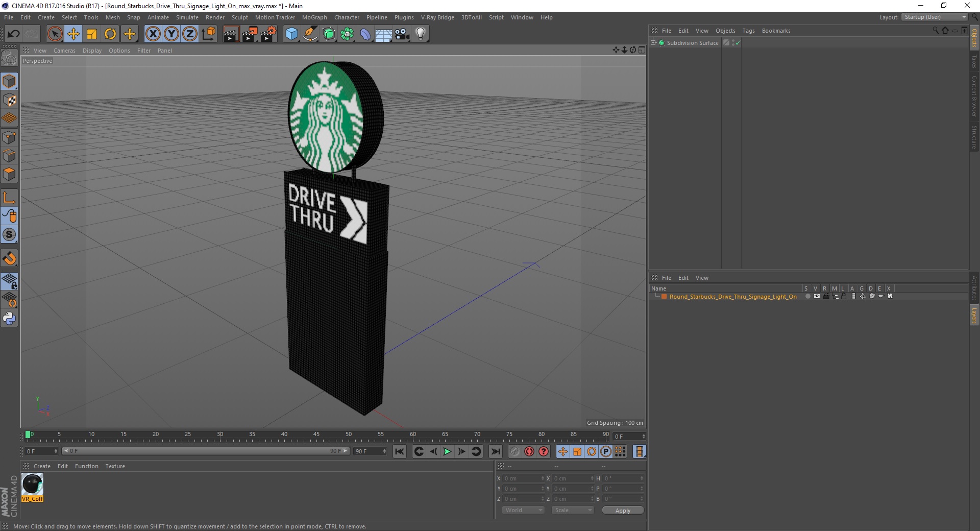The height and width of the screenshot is (531, 980).
Task: Activate the Move tool
Action: pos(73,34)
